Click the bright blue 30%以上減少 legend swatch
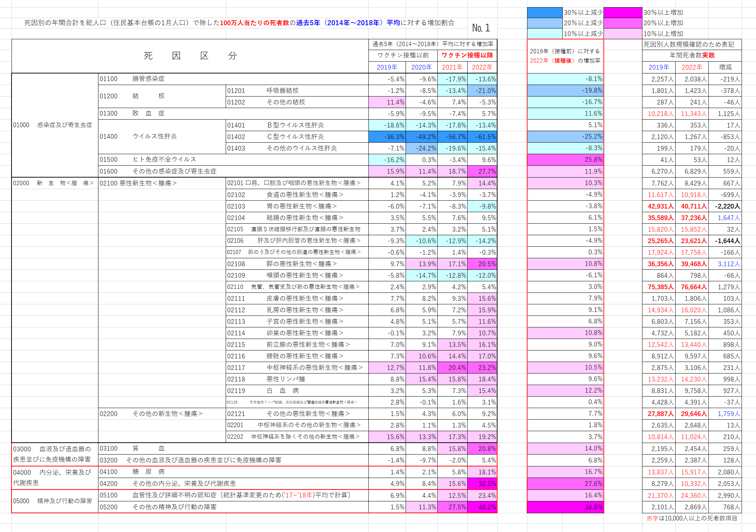Screen dimensions: 756x532 click(544, 13)
